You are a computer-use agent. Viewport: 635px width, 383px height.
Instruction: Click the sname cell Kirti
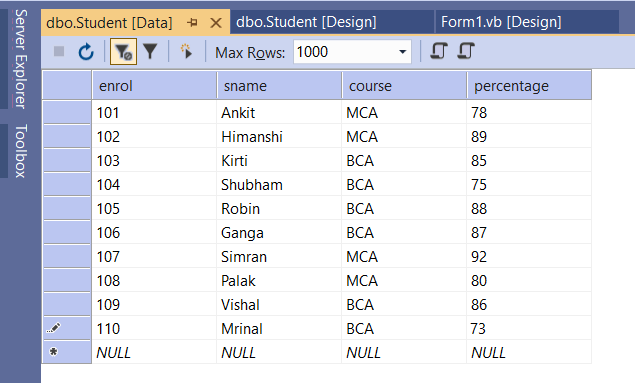click(x=279, y=160)
